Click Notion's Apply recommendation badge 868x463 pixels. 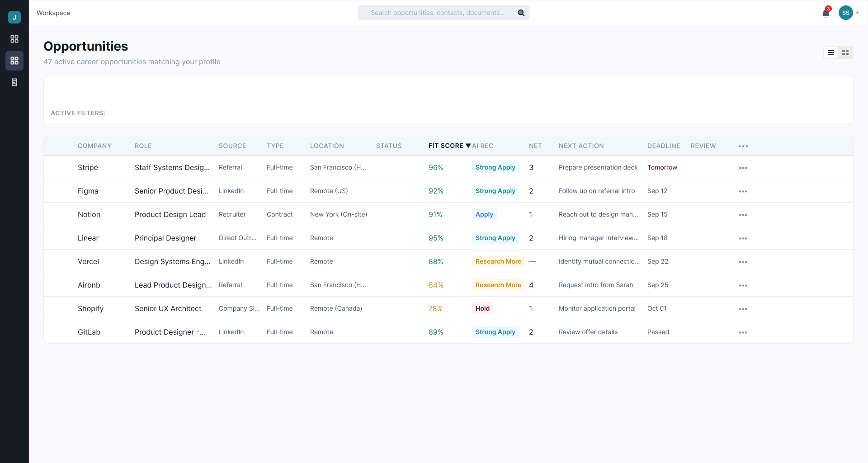click(484, 214)
